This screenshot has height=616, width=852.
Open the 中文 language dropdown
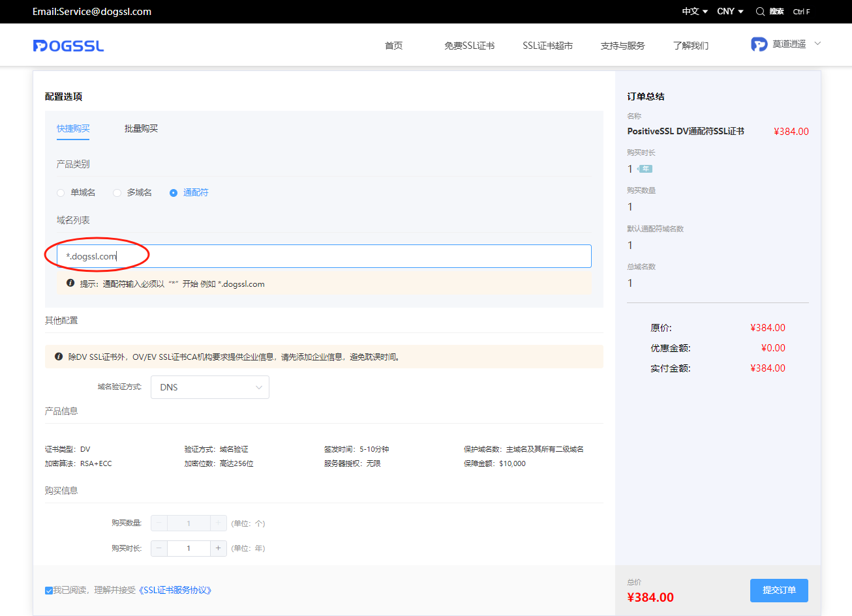[x=695, y=12]
